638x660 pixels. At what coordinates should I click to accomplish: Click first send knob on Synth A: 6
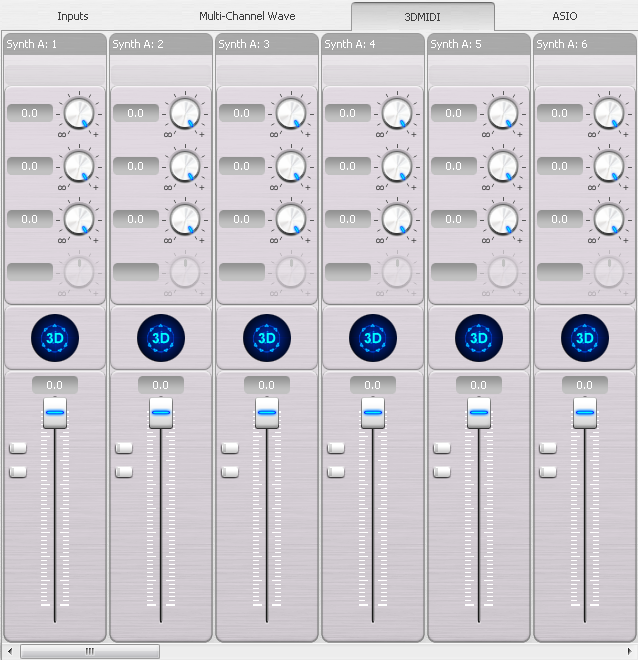pos(609,113)
